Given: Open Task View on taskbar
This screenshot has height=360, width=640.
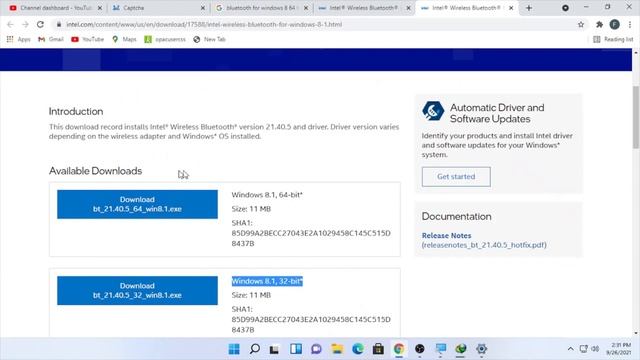Looking at the screenshot, I should coord(274,349).
